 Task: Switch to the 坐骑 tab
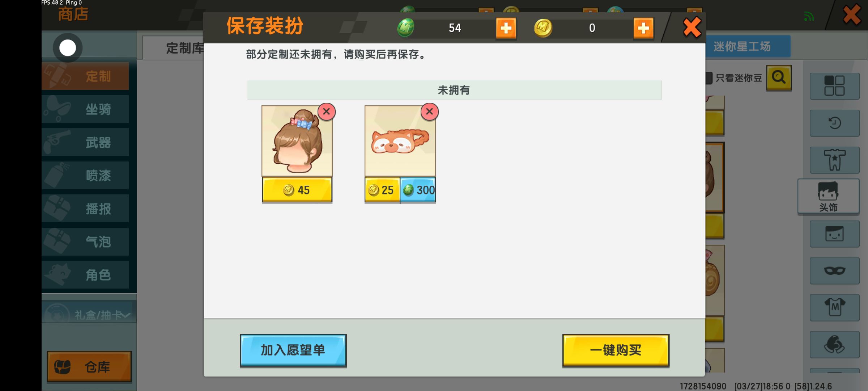tap(85, 109)
